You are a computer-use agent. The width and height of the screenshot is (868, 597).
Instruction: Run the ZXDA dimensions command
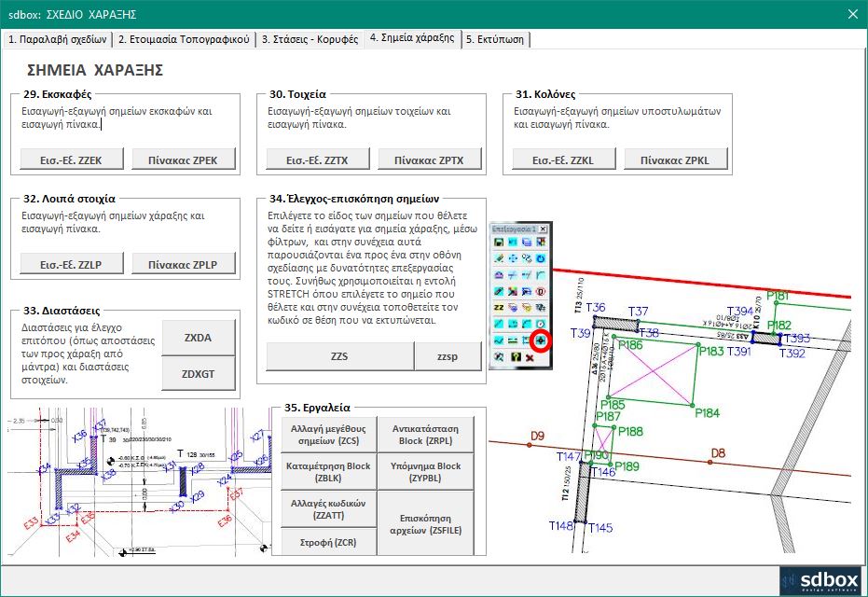200,338
